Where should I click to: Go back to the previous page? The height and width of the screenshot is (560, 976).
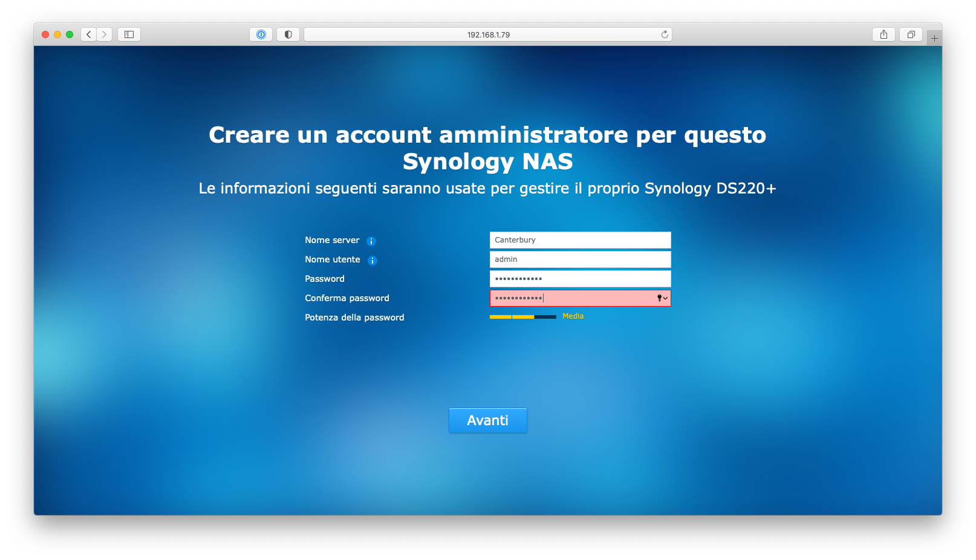click(89, 34)
